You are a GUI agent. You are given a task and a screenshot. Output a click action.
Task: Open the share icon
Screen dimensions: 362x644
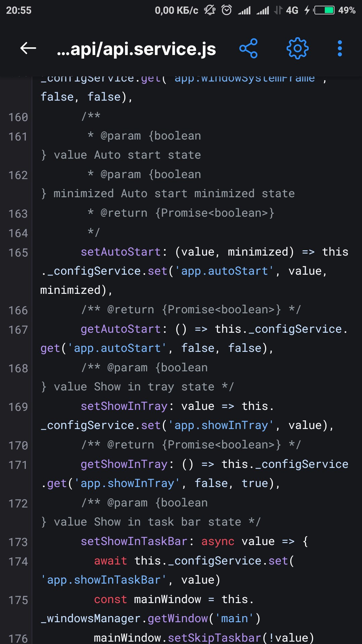[x=248, y=48]
